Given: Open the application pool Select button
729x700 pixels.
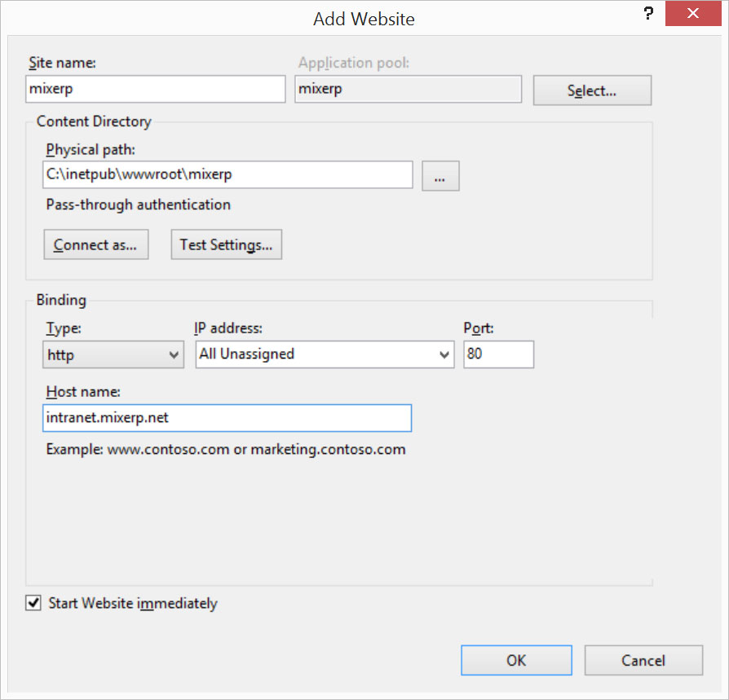Looking at the screenshot, I should coord(592,90).
